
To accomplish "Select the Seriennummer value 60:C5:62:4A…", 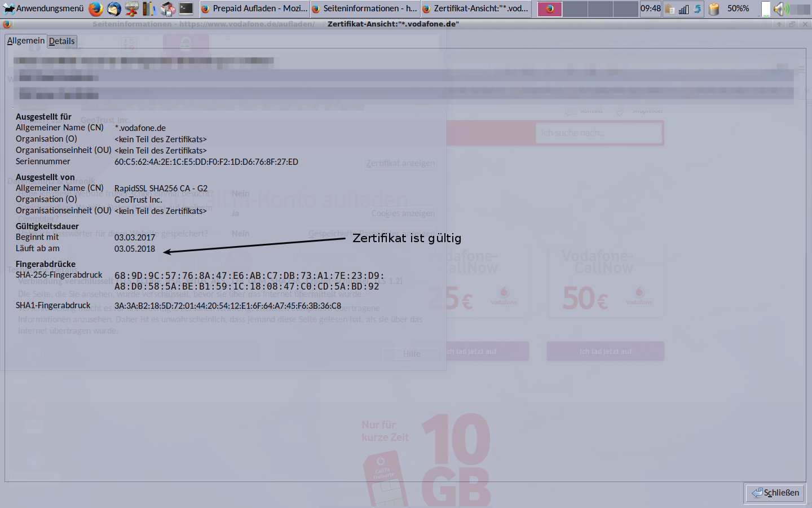I will (x=206, y=162).
